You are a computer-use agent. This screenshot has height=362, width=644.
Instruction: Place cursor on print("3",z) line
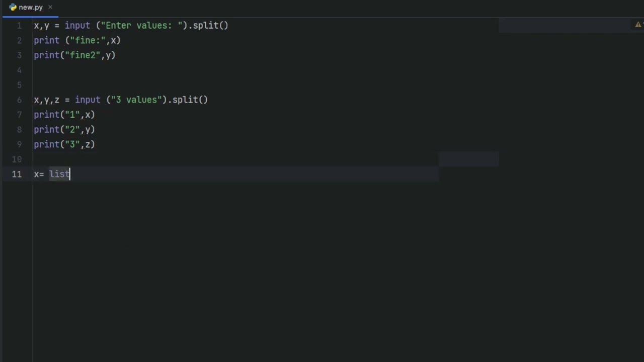(64, 144)
